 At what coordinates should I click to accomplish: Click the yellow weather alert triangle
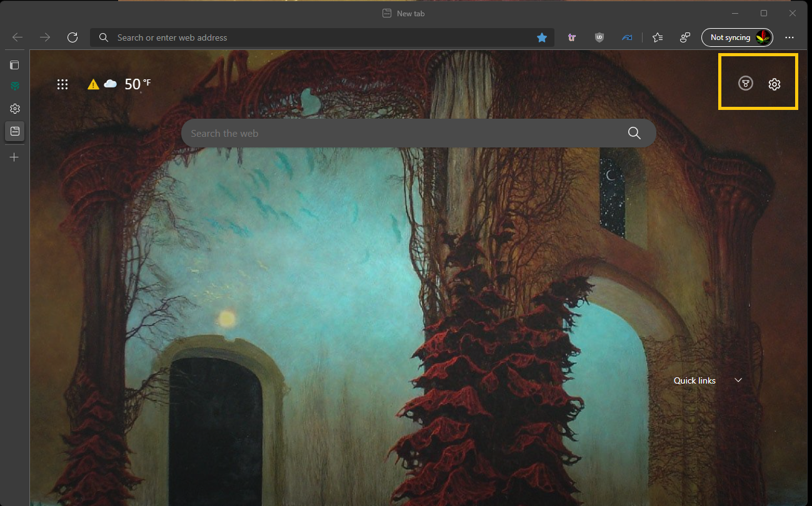tap(93, 84)
